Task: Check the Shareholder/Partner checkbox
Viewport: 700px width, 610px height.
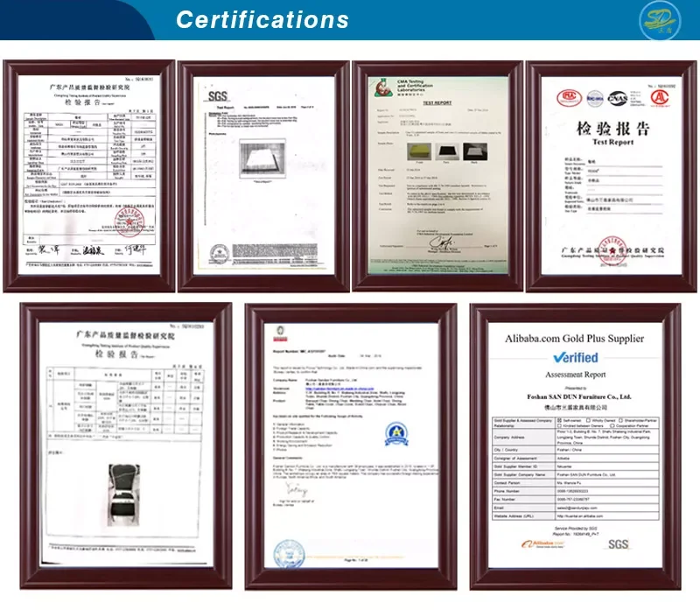Action: pyautogui.click(x=619, y=418)
